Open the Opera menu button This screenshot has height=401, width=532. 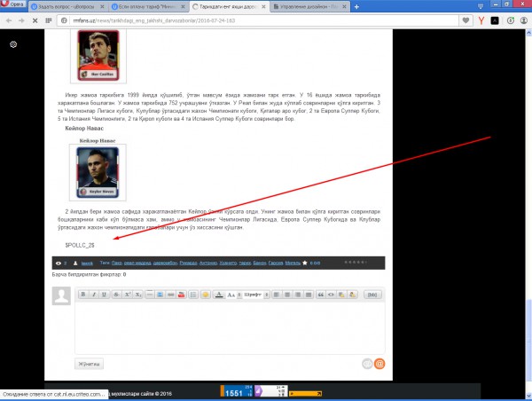coord(13,4)
